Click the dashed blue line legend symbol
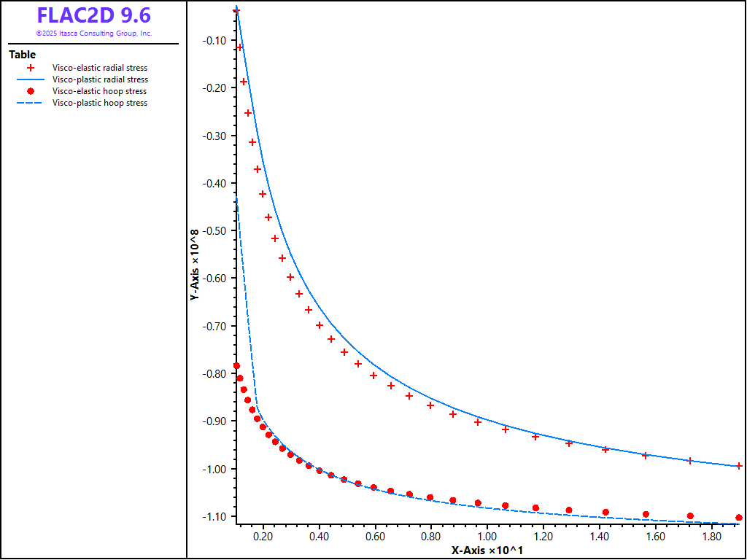The width and height of the screenshot is (747, 560). 31,103
